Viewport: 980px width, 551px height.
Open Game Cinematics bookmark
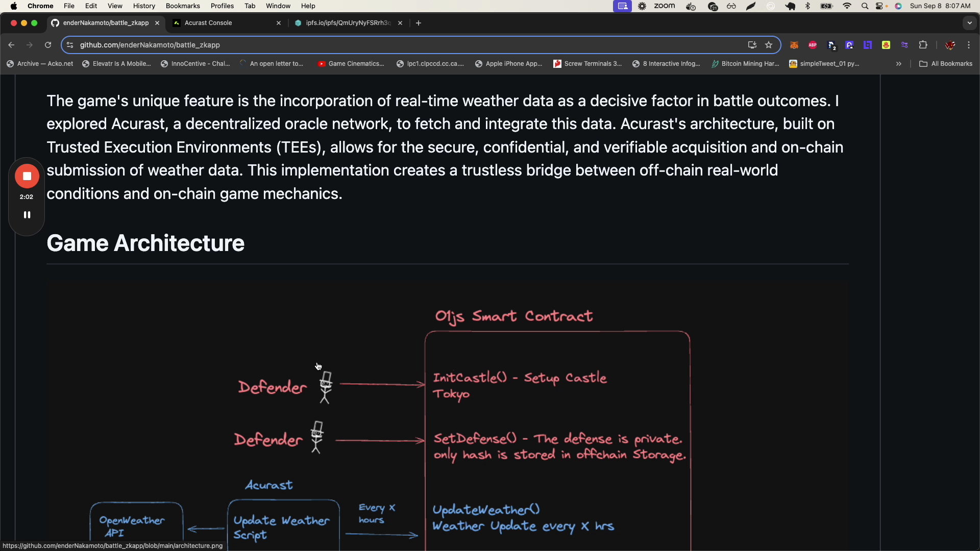point(351,64)
